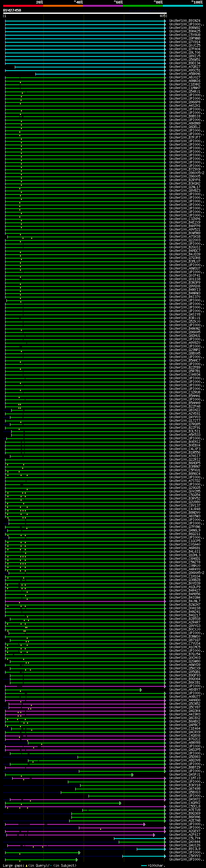The image size is (206, 868).
Task: View the UniRef100_Q7RQ85 hit
Action: (185, 424)
